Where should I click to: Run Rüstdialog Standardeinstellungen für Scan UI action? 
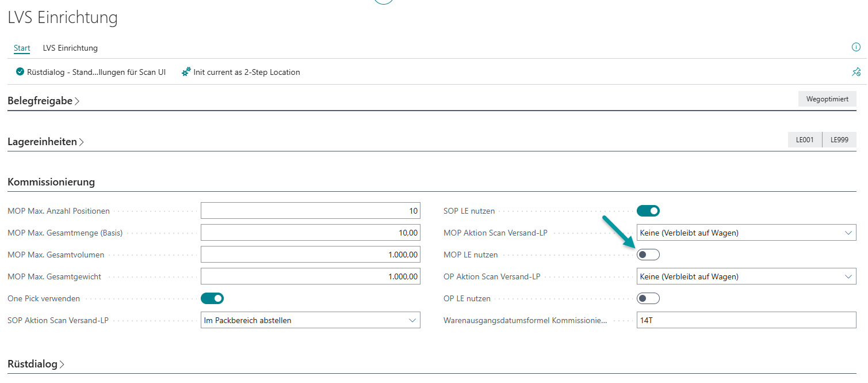coord(91,73)
